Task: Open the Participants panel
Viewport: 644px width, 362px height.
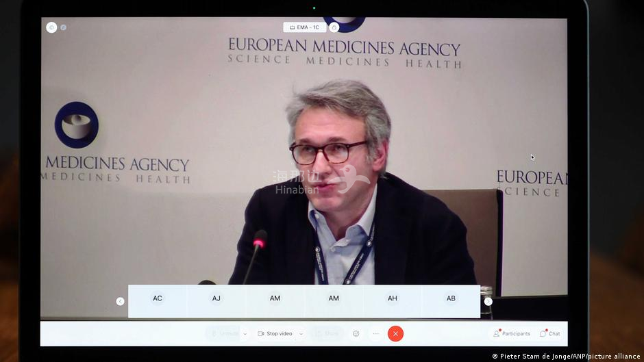Action: point(512,334)
